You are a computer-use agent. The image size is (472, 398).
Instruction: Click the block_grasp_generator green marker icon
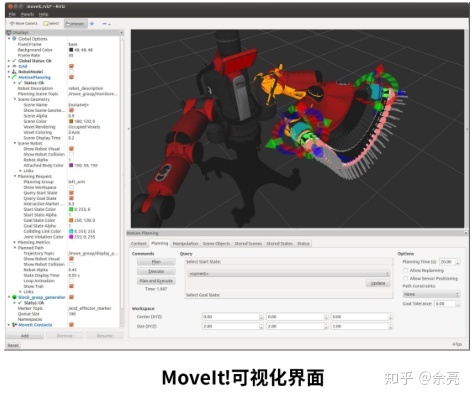14,297
